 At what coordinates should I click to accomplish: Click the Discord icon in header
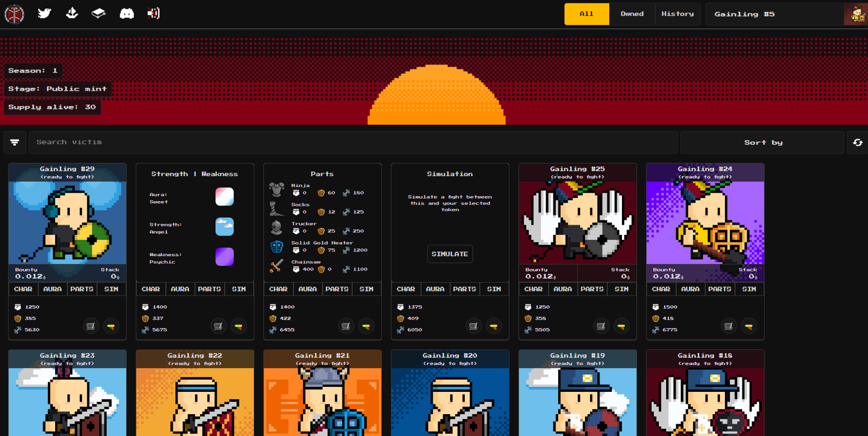[127, 13]
